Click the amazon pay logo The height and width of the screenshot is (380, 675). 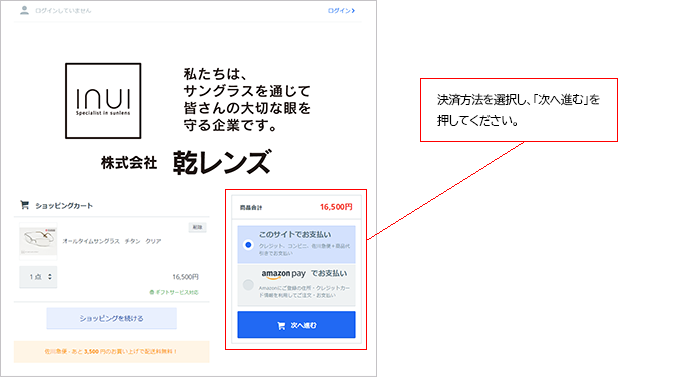pyautogui.click(x=283, y=274)
